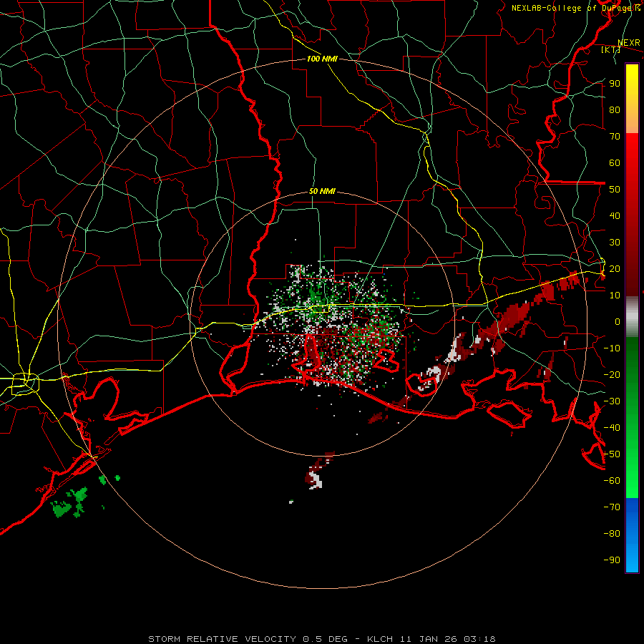Click the "-30" value on the velocity scale
644x644 pixels.
coord(612,401)
